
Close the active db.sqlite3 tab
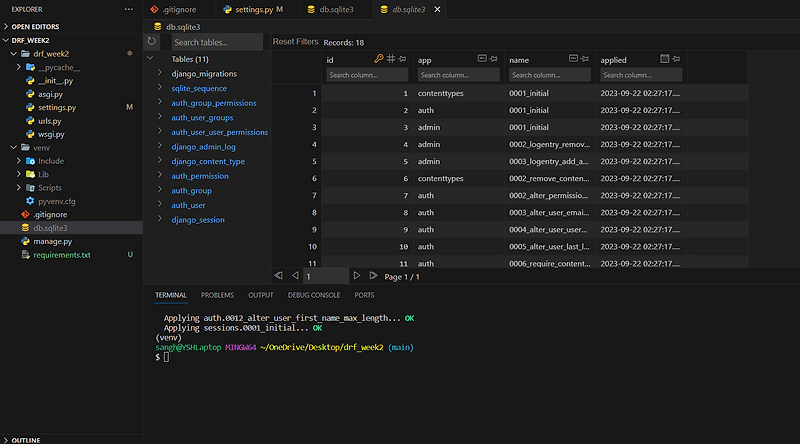tap(435, 9)
